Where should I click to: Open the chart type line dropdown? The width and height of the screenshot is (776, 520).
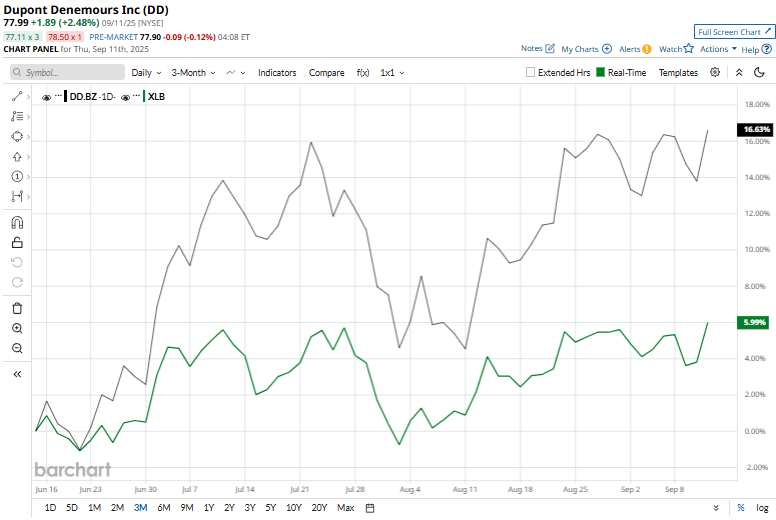click(x=236, y=72)
